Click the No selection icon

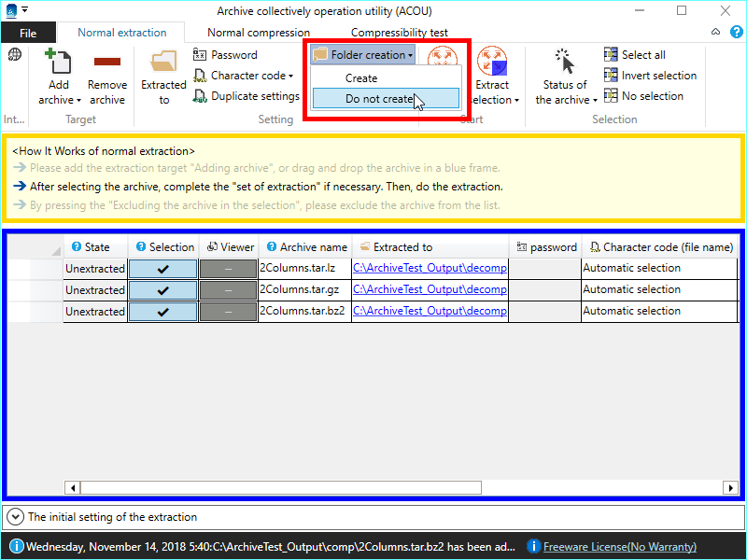612,96
